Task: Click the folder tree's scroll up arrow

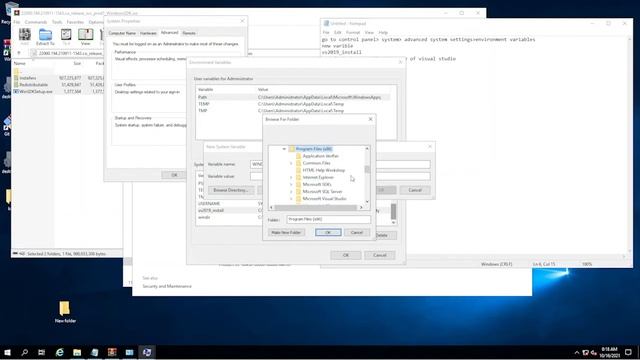Action: tap(367, 149)
